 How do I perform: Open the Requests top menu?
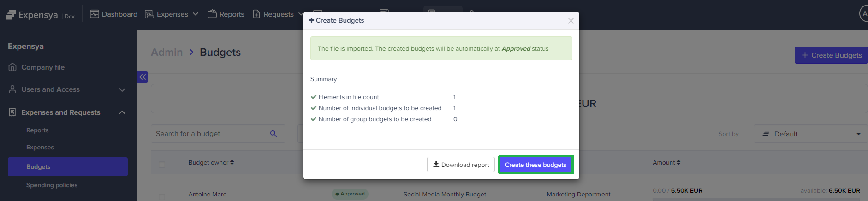coord(278,14)
